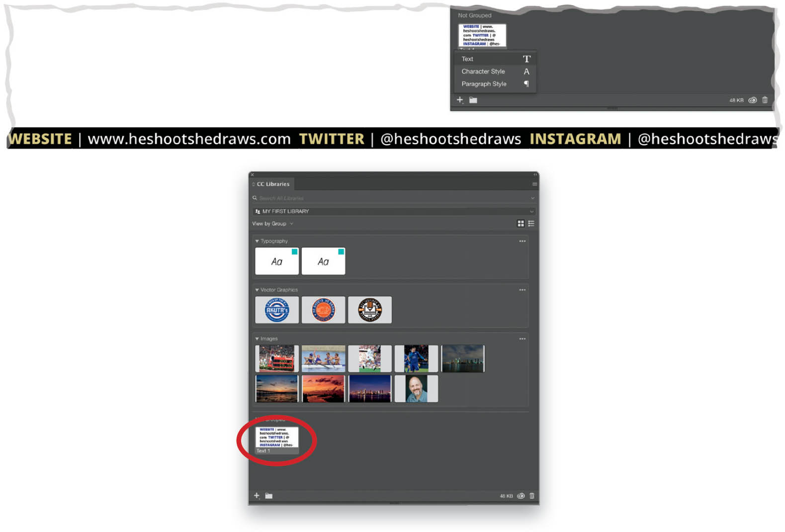Viewport: 785px width, 532px height.
Task: Click the www.heshootshedraws.com text in banner
Action: 189,139
